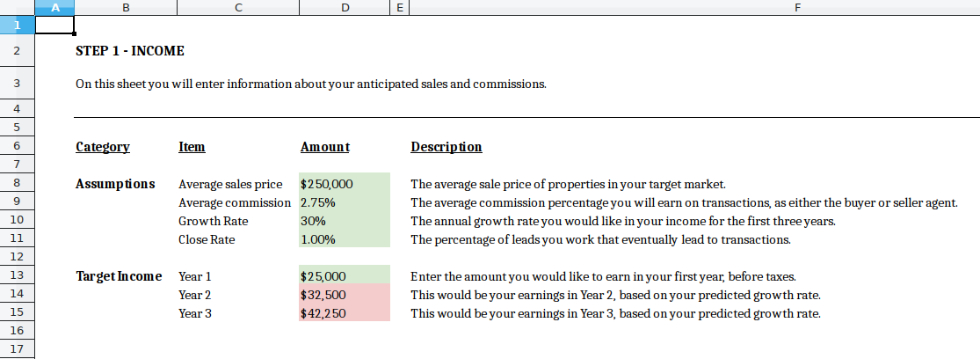Select the underlined Category header cell
The image size is (980, 359).
pyautogui.click(x=103, y=147)
